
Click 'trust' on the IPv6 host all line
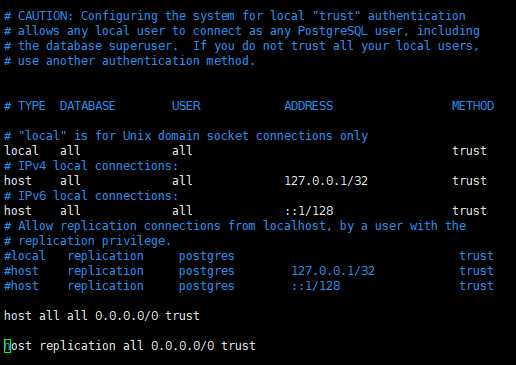coord(469,211)
